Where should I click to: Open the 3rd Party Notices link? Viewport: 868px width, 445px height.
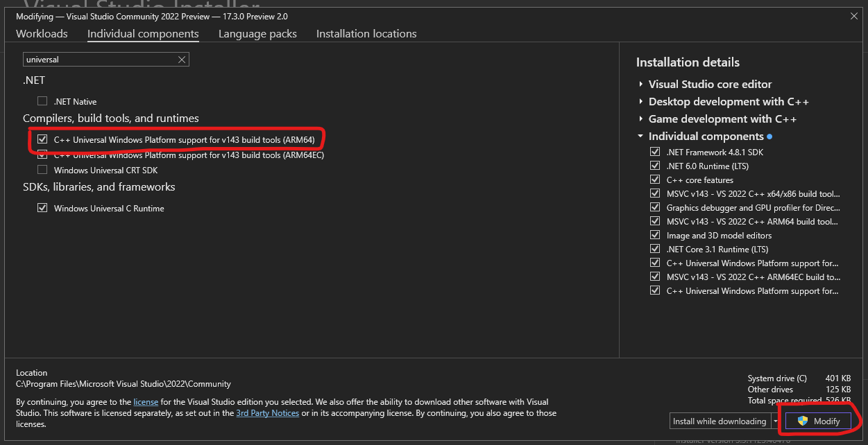point(268,413)
